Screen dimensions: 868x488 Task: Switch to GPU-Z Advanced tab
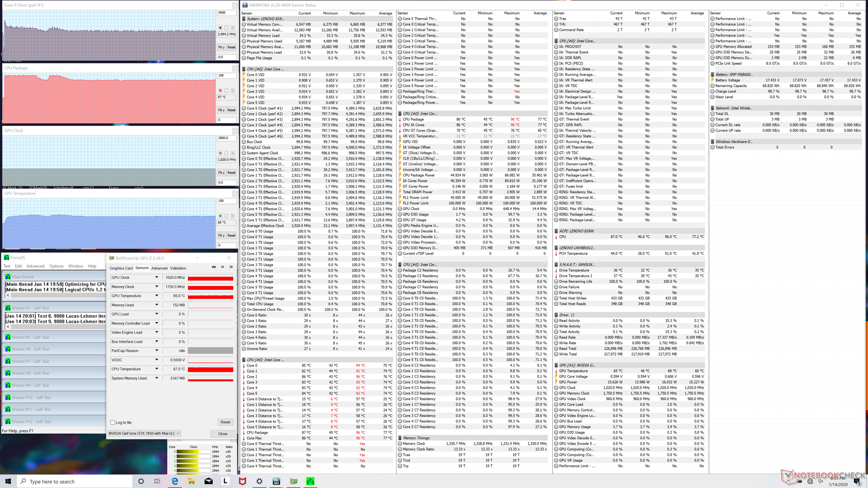pos(159,268)
